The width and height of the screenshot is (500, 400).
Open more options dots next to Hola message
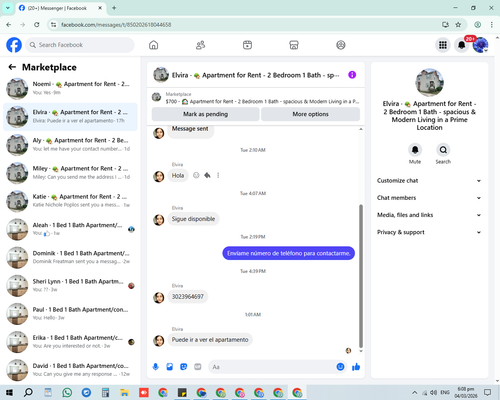coord(218,175)
